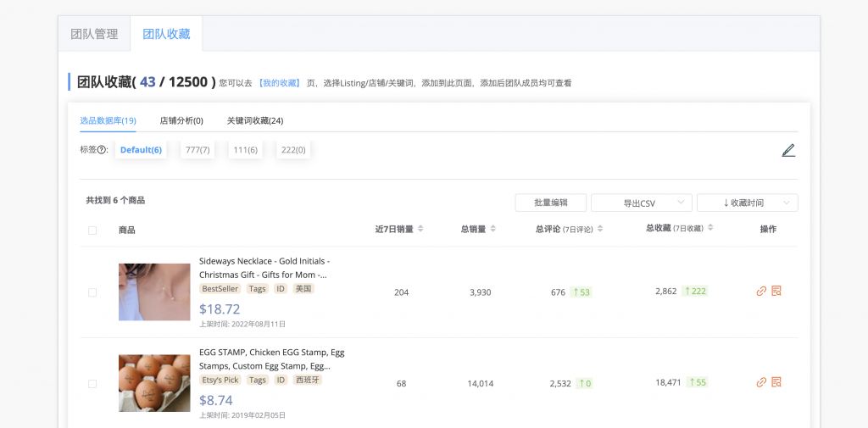Open link icon for EGG STAMP row
The image size is (868, 428).
click(761, 383)
